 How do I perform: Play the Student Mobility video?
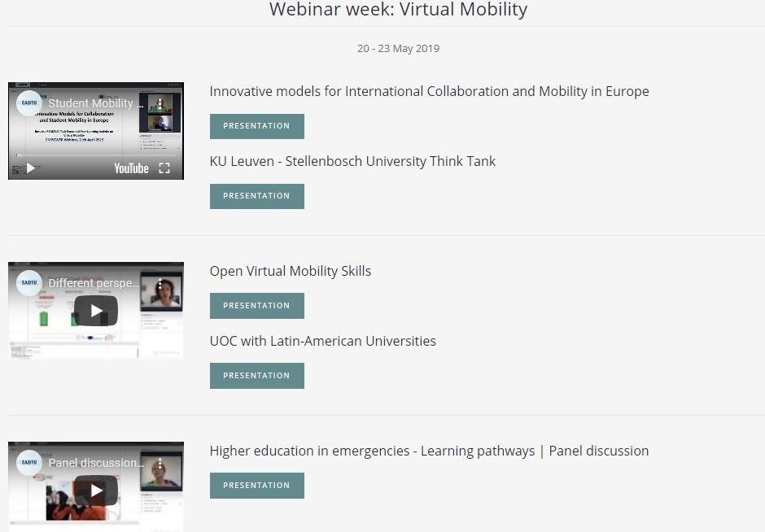pos(31,168)
